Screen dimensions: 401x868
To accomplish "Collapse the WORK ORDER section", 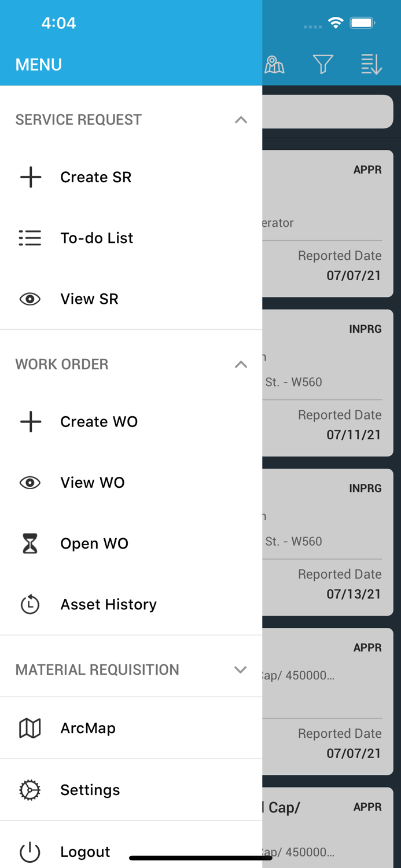I will tap(241, 365).
